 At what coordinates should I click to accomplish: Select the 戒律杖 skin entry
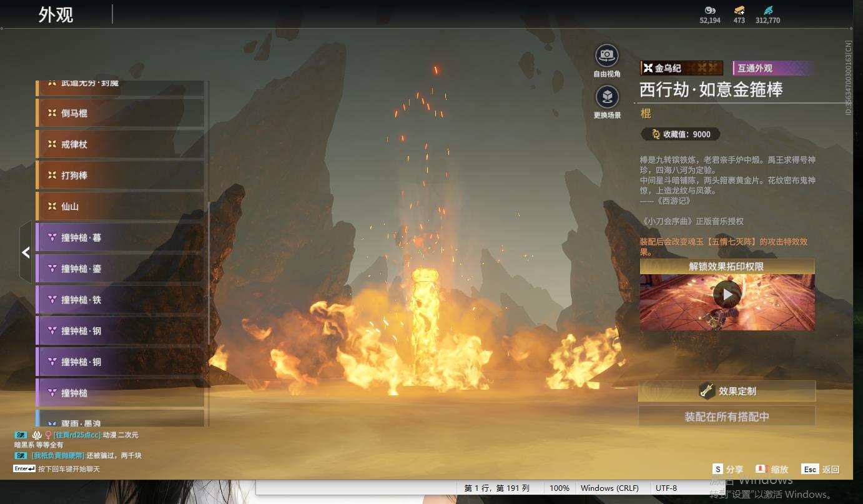[x=121, y=144]
